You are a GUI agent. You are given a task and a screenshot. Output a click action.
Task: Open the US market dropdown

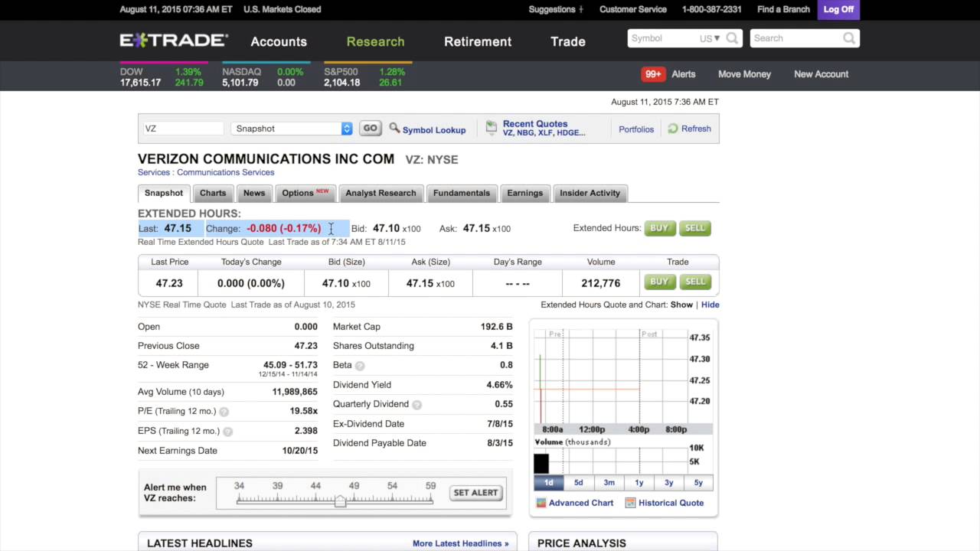pyautogui.click(x=710, y=38)
